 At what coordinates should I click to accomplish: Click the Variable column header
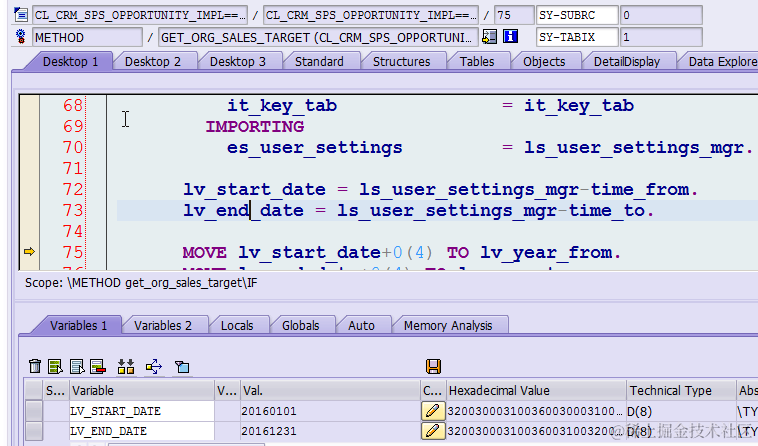(x=142, y=390)
